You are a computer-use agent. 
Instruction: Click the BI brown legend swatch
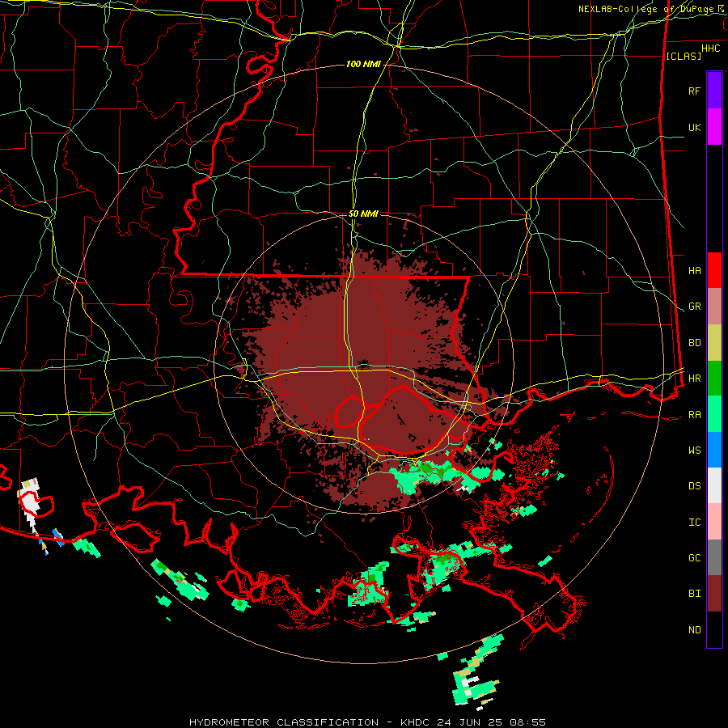(714, 594)
